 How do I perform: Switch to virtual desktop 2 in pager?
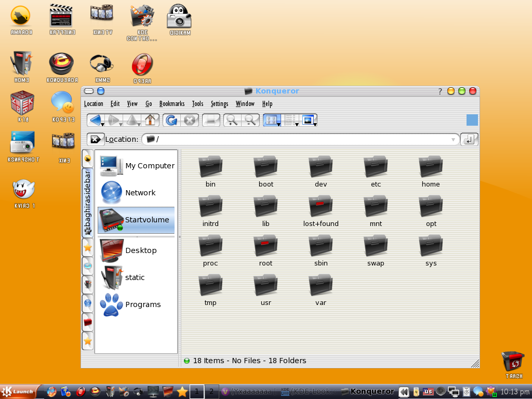[211, 392]
